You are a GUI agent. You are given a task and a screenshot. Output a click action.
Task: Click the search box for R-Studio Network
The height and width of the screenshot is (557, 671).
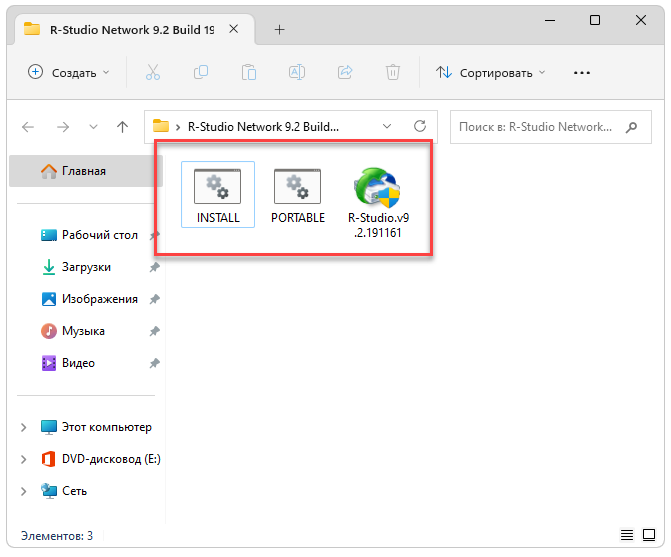551,127
